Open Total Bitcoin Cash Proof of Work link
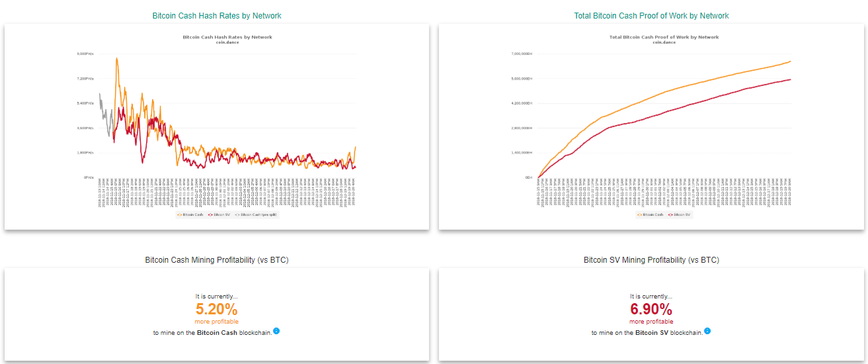Viewport: 868px width, 364px height. coord(651,15)
